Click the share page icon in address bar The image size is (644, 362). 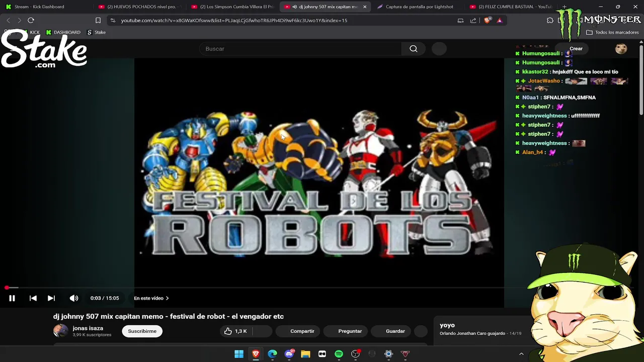473,20
